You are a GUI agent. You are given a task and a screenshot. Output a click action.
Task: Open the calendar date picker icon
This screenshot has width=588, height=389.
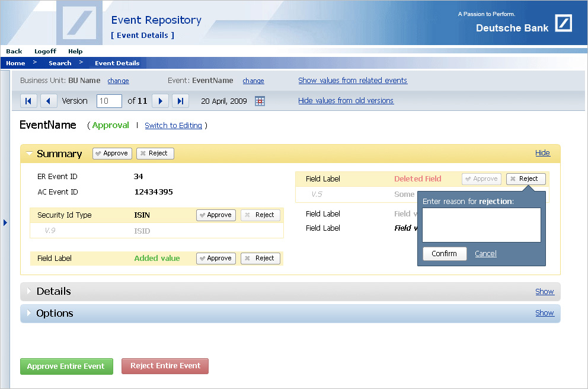click(260, 101)
